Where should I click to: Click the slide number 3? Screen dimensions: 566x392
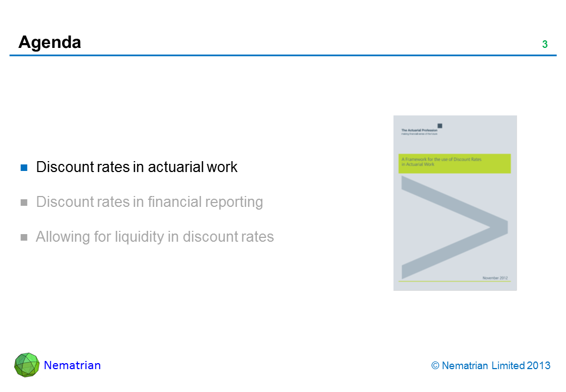[x=544, y=45]
